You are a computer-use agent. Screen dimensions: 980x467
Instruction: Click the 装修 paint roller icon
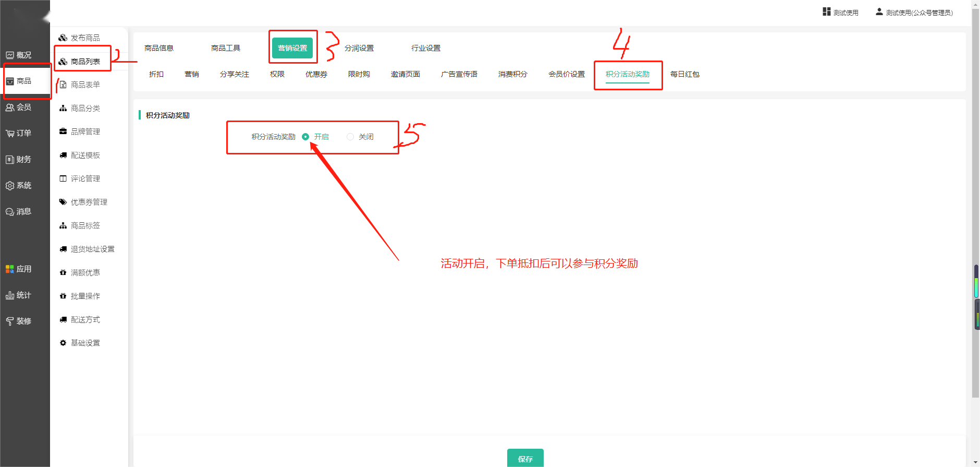tap(10, 321)
